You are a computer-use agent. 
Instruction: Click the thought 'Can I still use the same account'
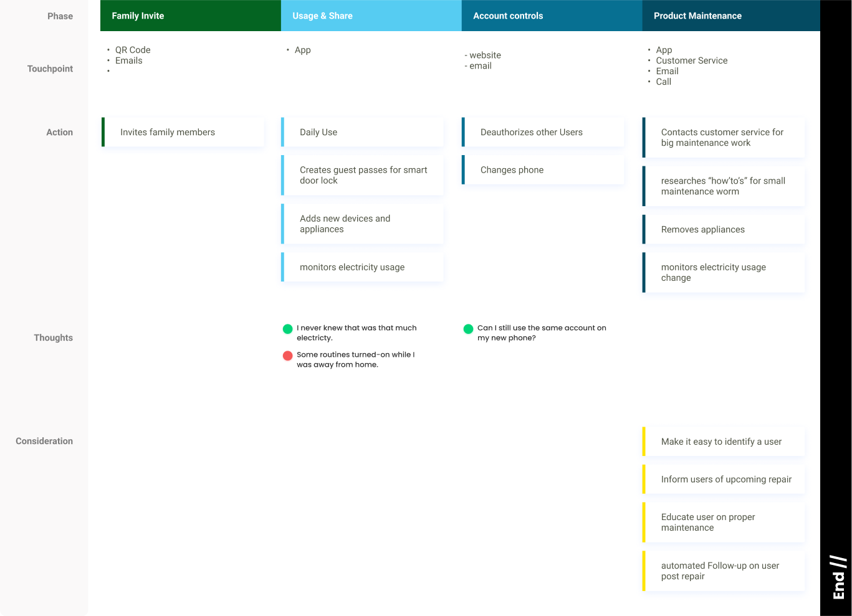(542, 333)
